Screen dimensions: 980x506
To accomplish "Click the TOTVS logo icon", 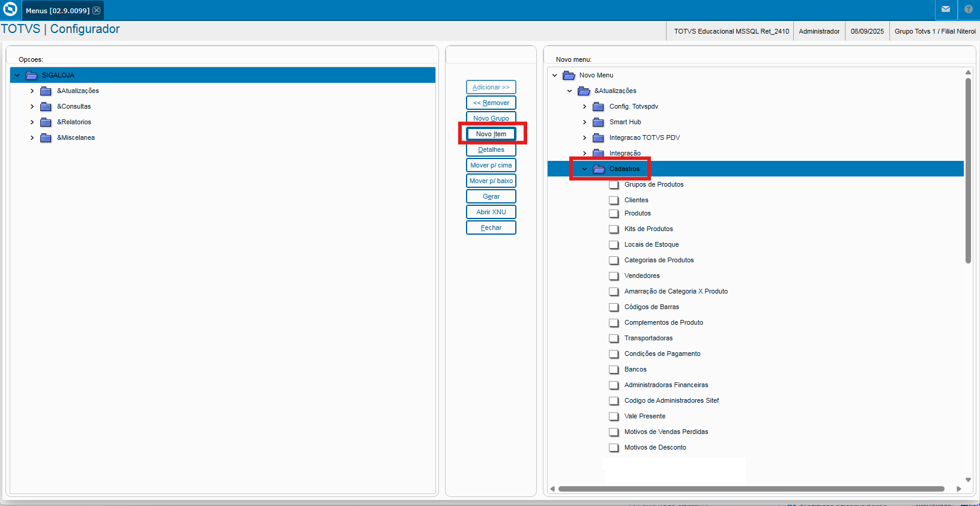I will pos(10,10).
